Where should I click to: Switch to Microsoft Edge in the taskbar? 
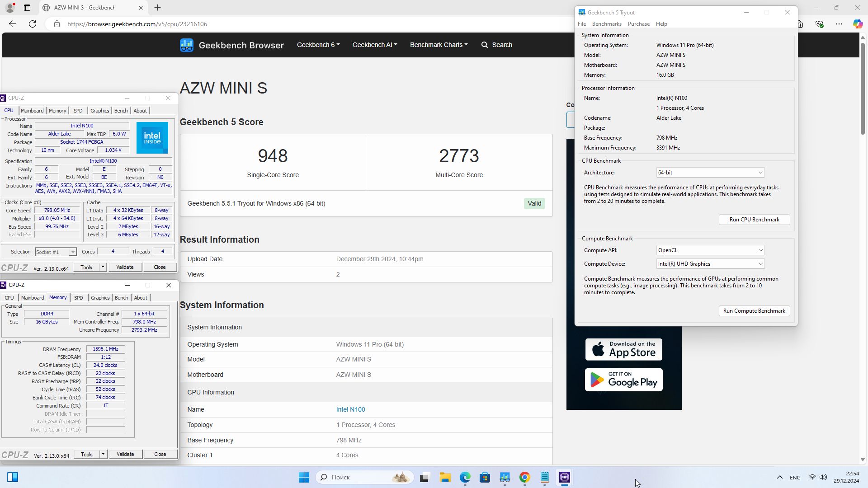click(465, 477)
